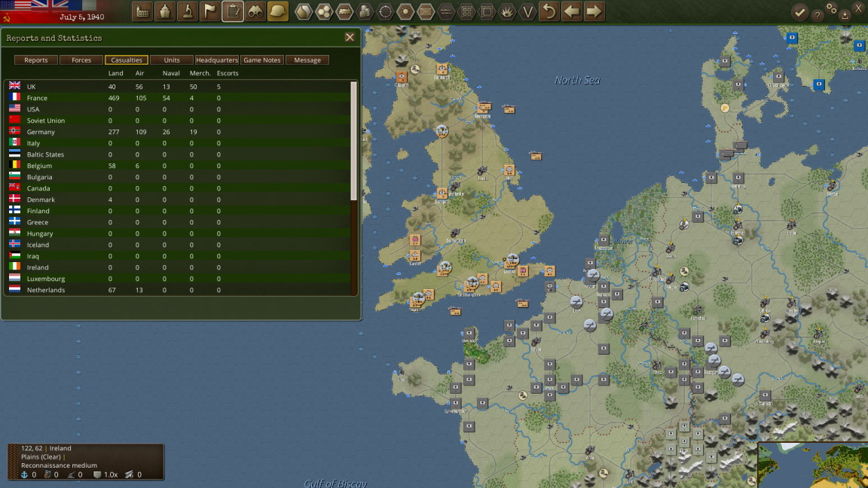Toggle the train railway overlay icon
The height and width of the screenshot is (488, 868).
pos(344,11)
